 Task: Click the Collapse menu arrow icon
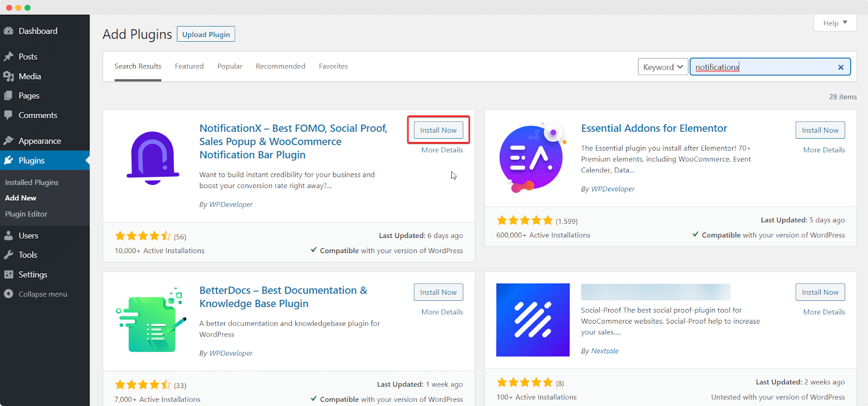click(x=9, y=294)
